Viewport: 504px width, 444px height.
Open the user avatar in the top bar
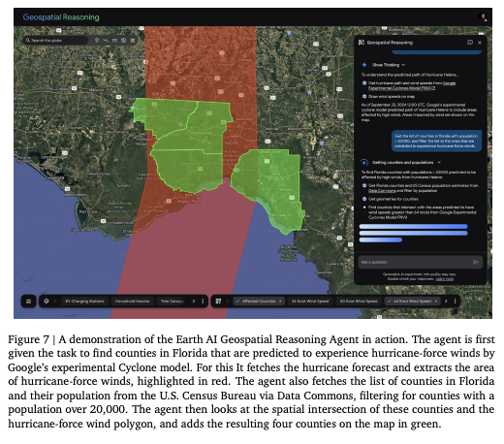(483, 17)
